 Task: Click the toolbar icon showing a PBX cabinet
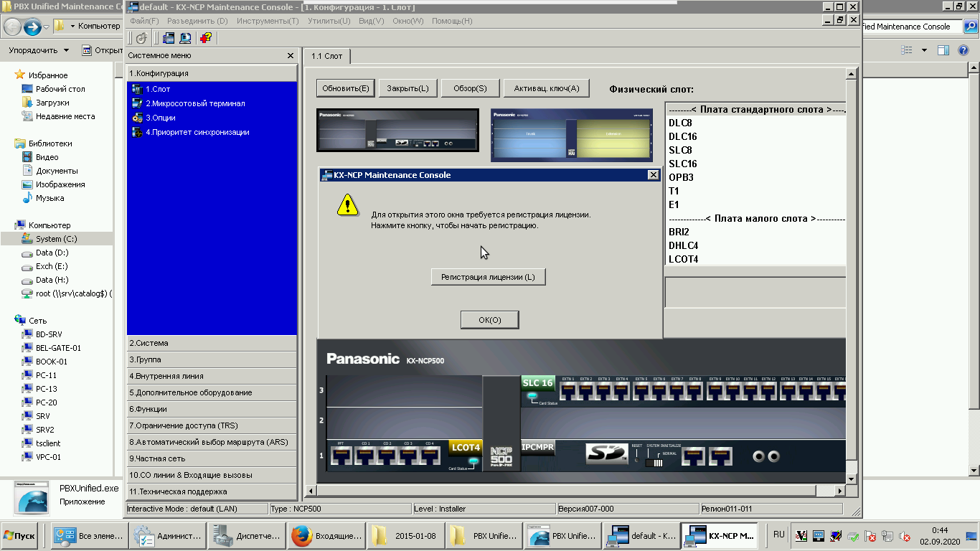[x=169, y=38]
